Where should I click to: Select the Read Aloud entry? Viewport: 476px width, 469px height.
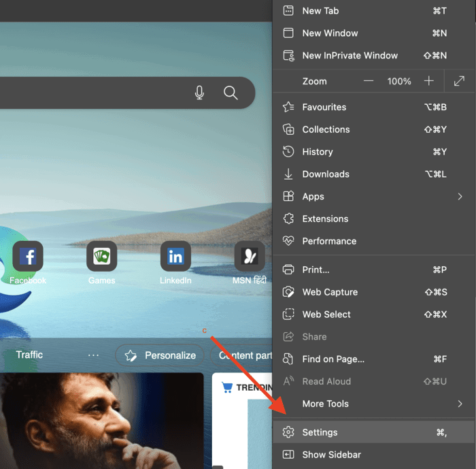374,381
